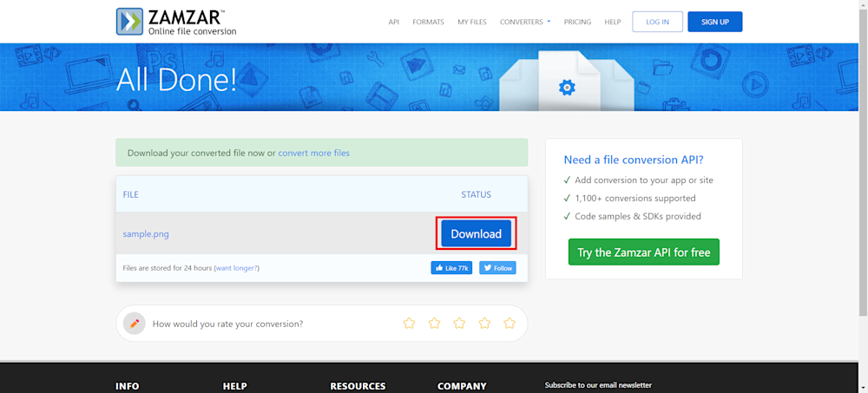Download the converted sample.png file
868x393 pixels.
point(476,233)
